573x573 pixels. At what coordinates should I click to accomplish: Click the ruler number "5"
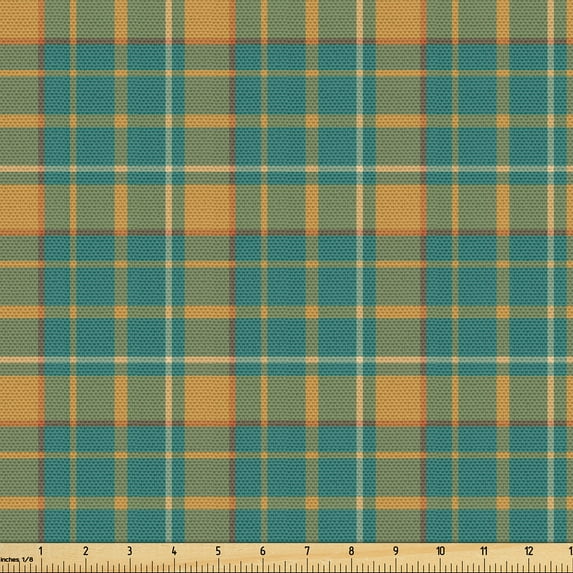(218, 551)
